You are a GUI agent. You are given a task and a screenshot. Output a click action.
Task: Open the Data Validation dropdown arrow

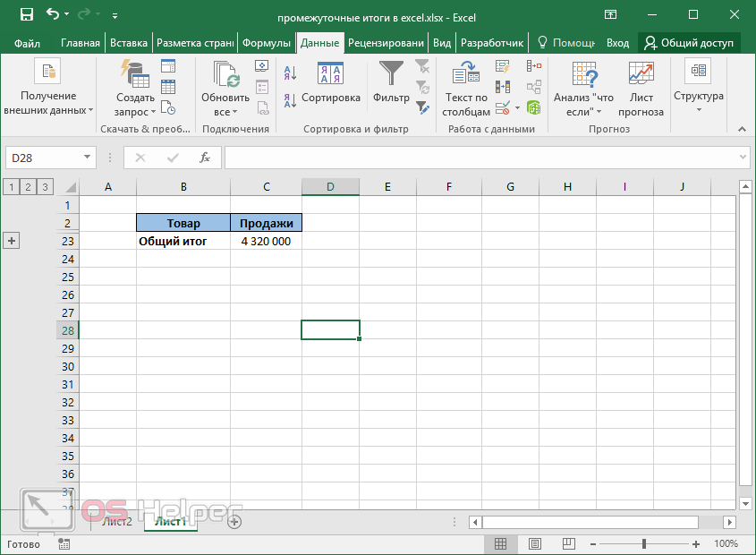(x=517, y=107)
